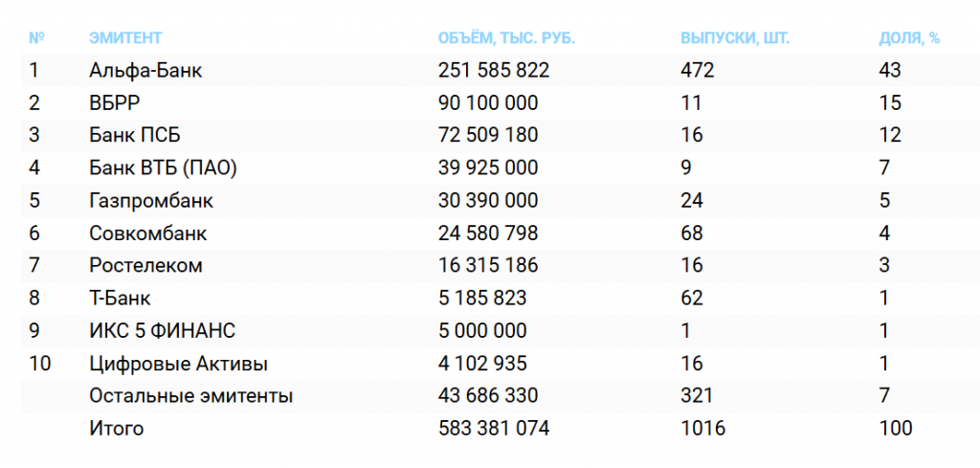Click Альфа-Банк volume value 251 585 822
The height and width of the screenshot is (468, 980).
(494, 71)
